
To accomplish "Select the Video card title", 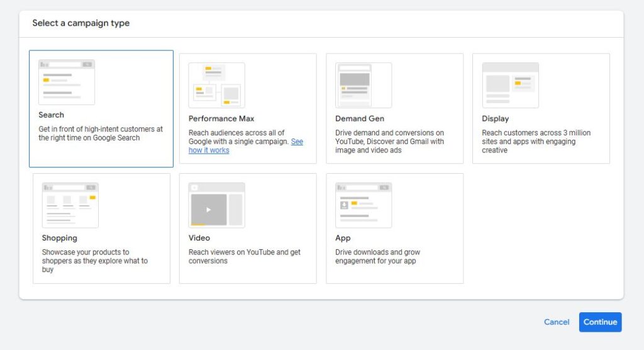I will pos(199,239).
